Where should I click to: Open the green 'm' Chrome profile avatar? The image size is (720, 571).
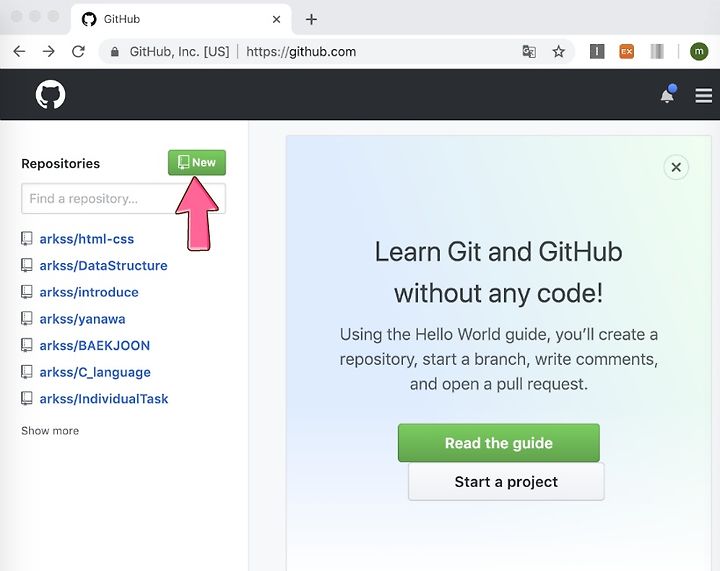coord(699,51)
